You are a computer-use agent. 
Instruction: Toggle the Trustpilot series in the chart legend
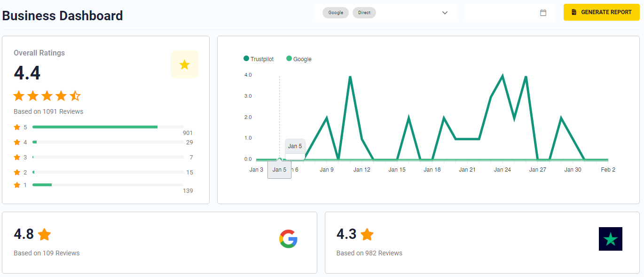[x=259, y=59]
